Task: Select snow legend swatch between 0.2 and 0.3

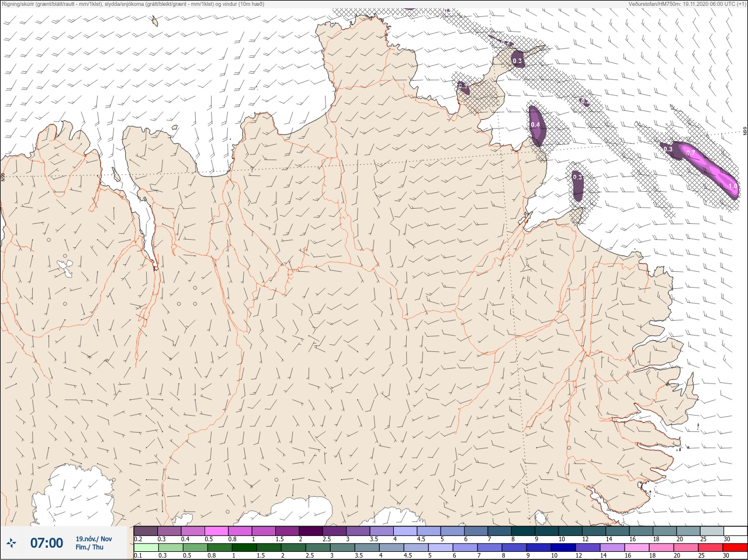Action: click(x=146, y=531)
